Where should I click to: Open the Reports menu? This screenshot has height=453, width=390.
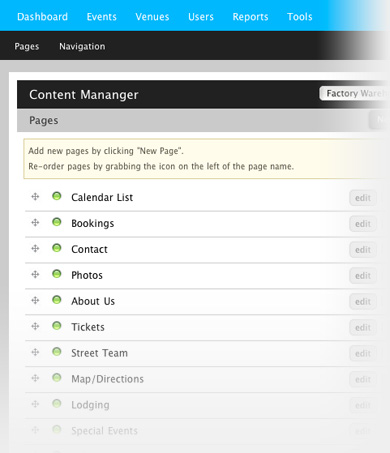pos(250,17)
